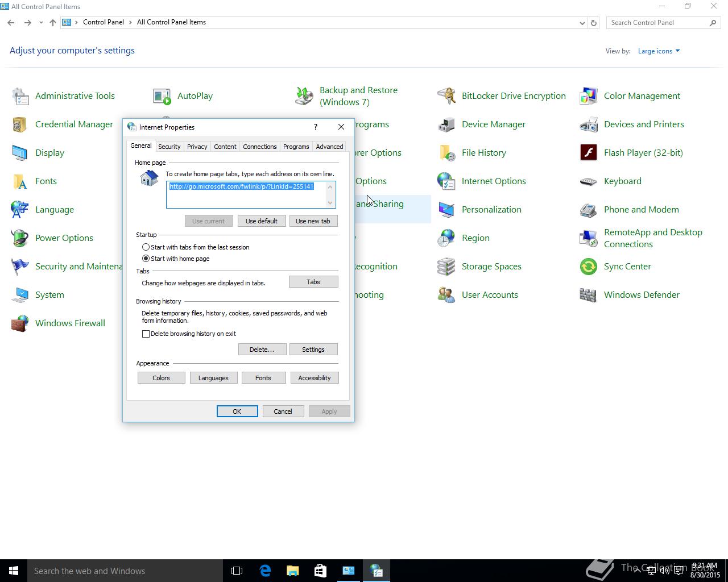Image resolution: width=728 pixels, height=582 pixels.
Task: Click the Use new tab button
Action: tap(313, 221)
